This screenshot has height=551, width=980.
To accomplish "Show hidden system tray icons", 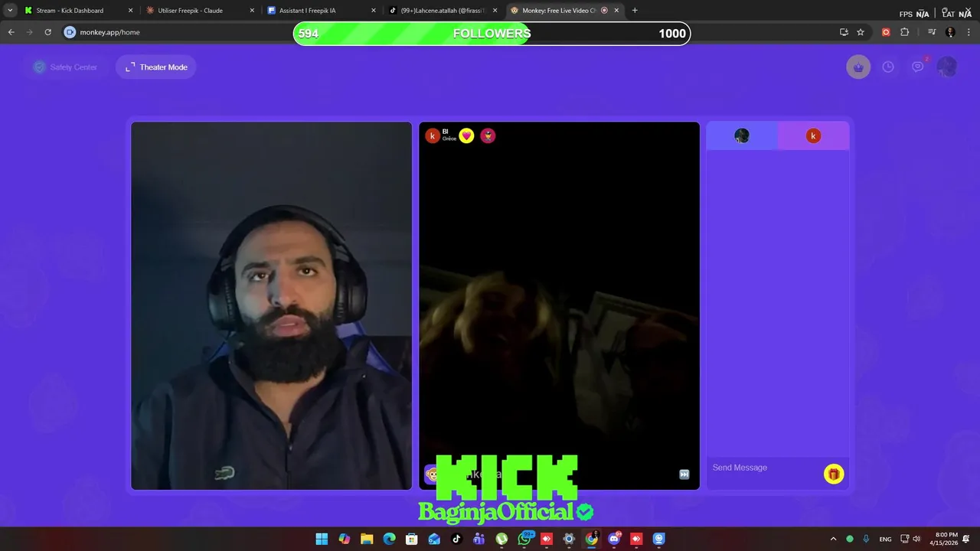I will point(834,539).
